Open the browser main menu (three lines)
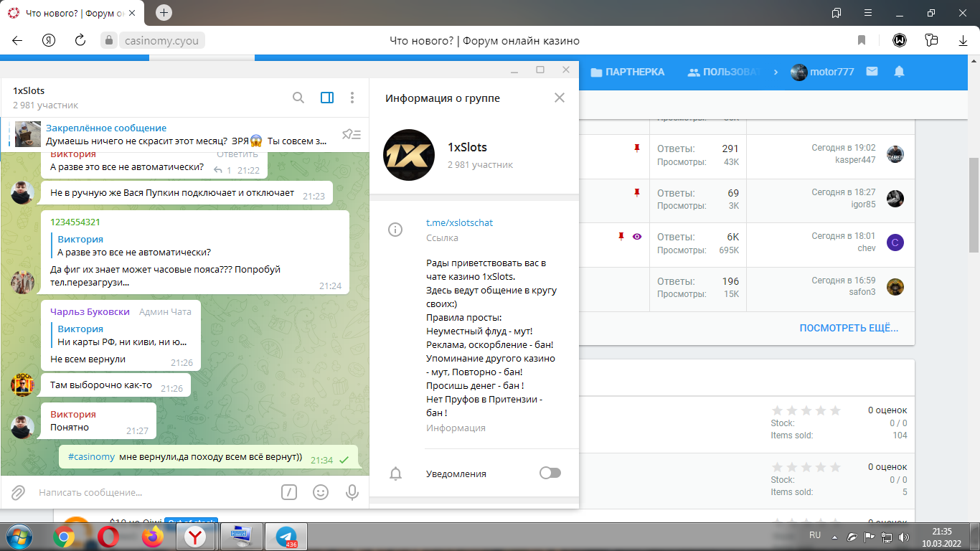This screenshot has height=551, width=980. click(x=870, y=13)
